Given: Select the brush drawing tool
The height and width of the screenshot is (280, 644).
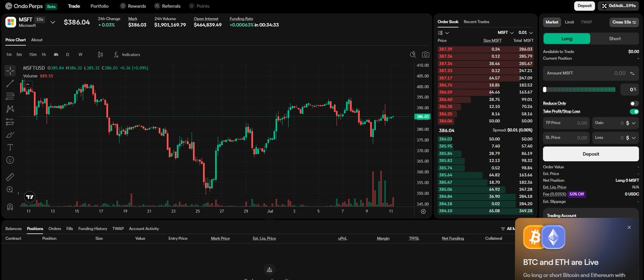Looking at the screenshot, I should [10, 135].
